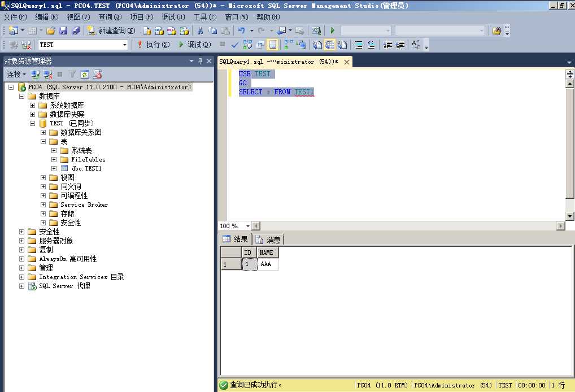Click the Increase Indent icon

(x=400, y=45)
